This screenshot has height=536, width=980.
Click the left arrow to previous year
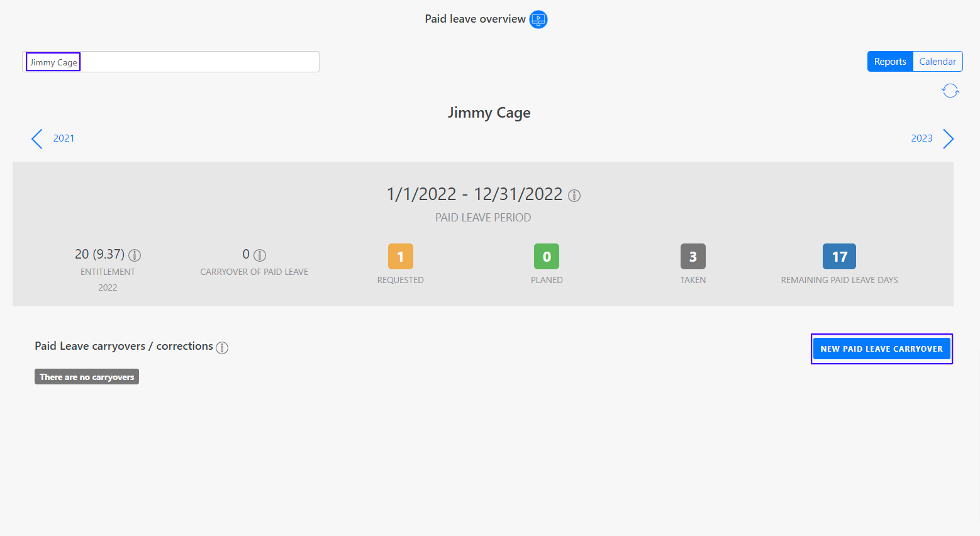click(x=37, y=139)
